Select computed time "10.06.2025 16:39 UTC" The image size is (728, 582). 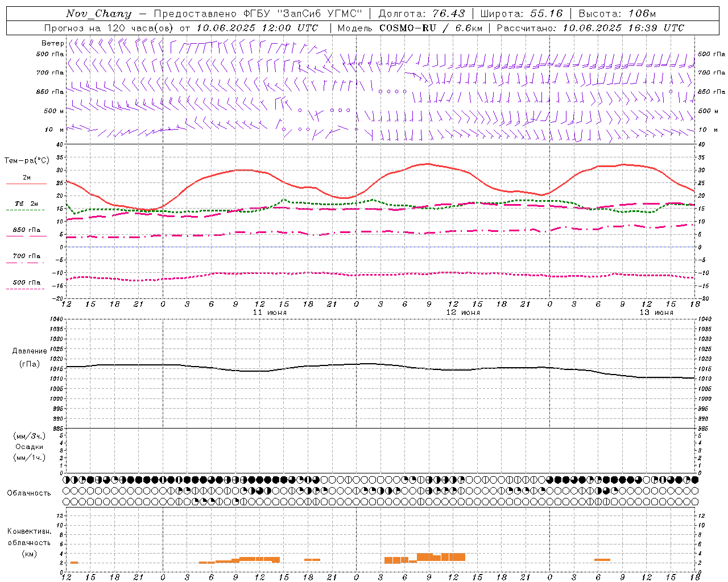pyautogui.click(x=623, y=28)
